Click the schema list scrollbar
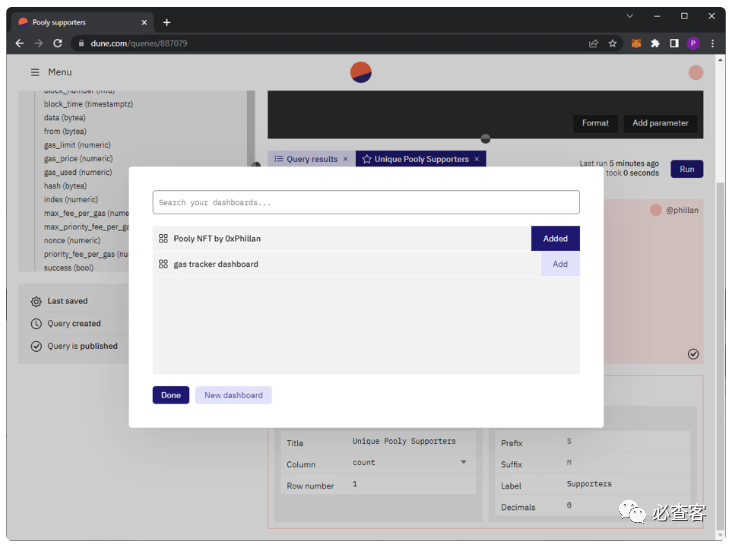The width and height of the screenshot is (730, 545). click(251, 128)
